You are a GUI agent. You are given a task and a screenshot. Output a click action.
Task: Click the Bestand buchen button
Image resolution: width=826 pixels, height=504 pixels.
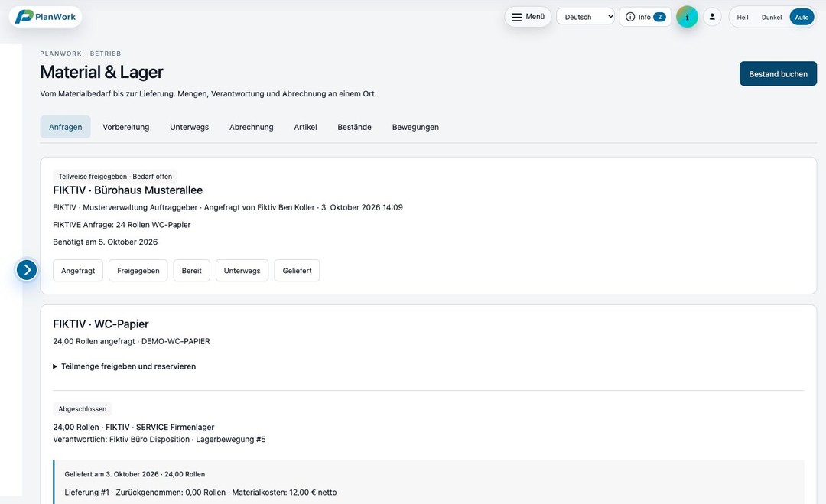pos(778,73)
